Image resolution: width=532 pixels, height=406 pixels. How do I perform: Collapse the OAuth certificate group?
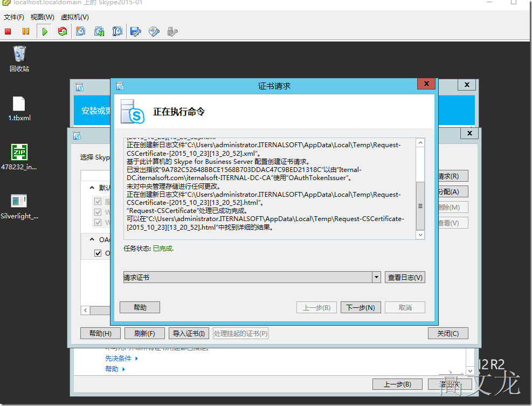tap(92, 239)
